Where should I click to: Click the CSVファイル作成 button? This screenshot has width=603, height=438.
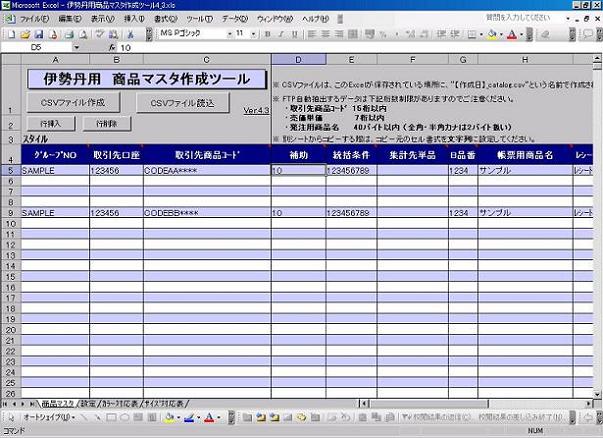tap(73, 102)
